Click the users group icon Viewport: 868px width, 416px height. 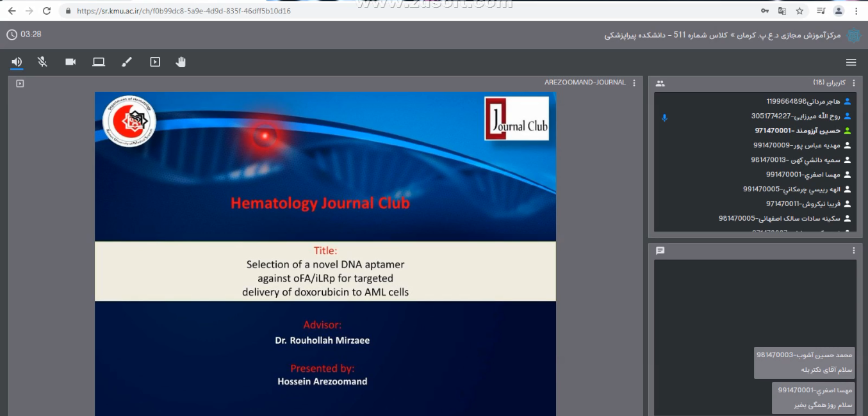[x=660, y=83]
